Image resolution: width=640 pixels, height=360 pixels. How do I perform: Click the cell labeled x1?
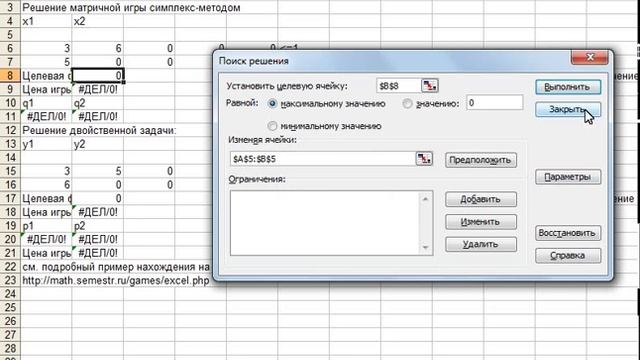click(46, 21)
